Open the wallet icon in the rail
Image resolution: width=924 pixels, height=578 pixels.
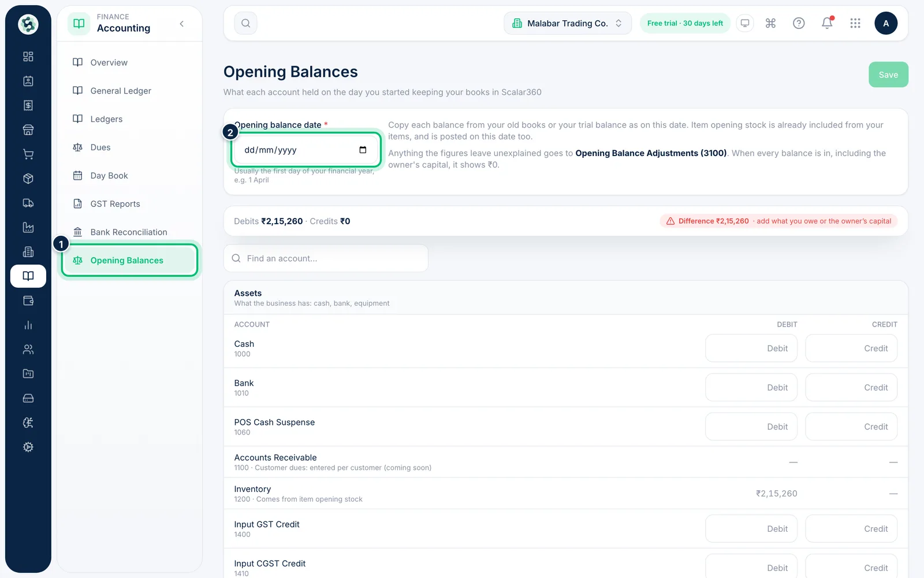coord(28,301)
